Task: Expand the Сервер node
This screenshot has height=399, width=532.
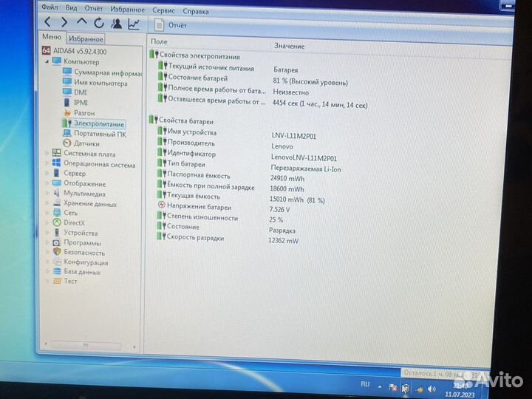Action: click(47, 173)
